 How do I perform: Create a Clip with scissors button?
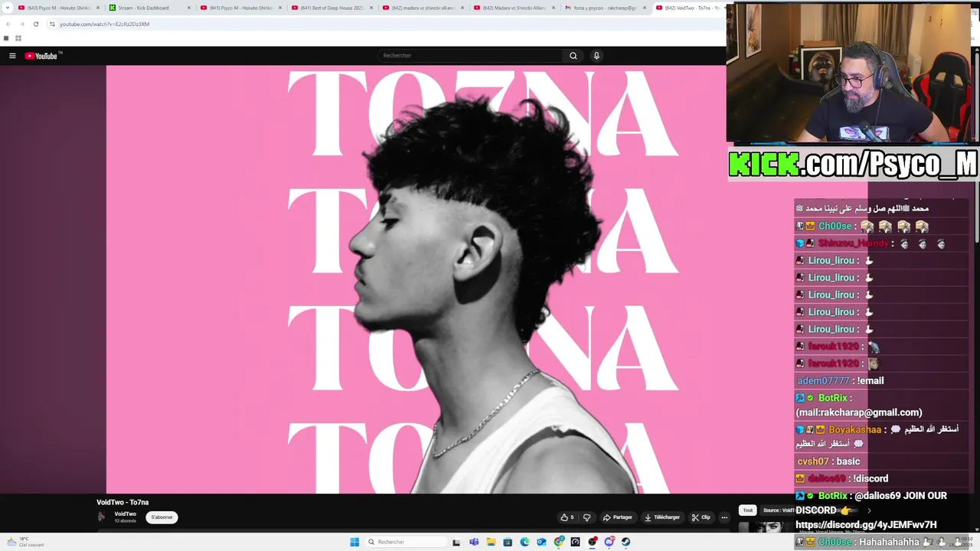pyautogui.click(x=701, y=517)
